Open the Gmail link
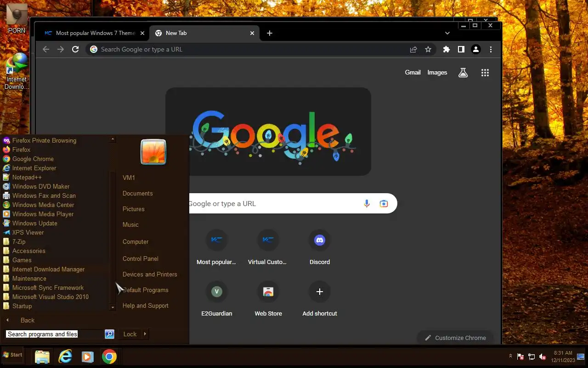The height and width of the screenshot is (368, 588). pyautogui.click(x=413, y=72)
